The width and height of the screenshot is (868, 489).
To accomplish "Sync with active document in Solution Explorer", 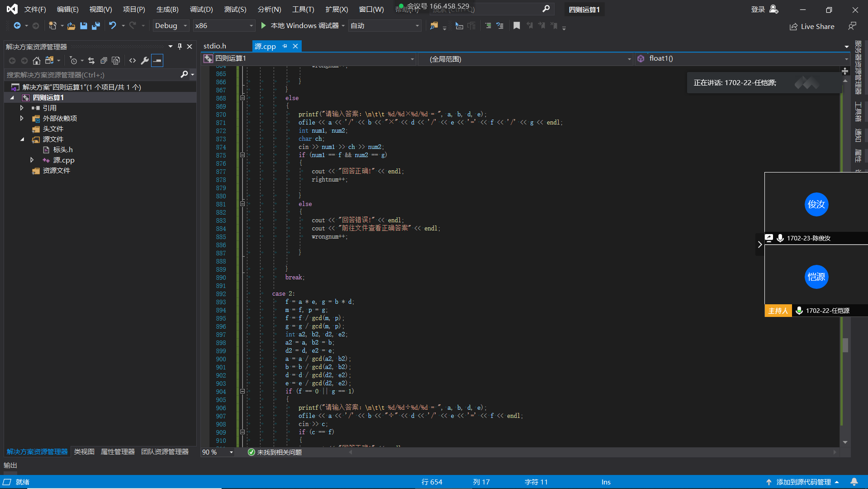I will pos(91,60).
